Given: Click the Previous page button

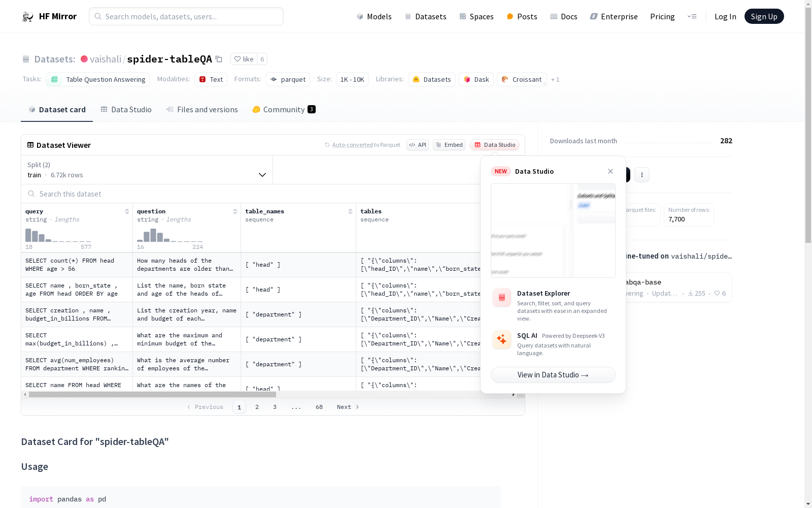Looking at the screenshot, I should (x=205, y=407).
